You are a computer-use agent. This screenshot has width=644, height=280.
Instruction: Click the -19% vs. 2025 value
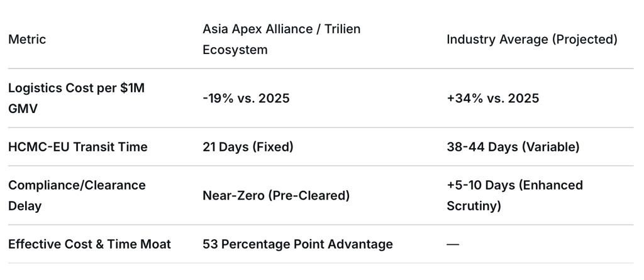coord(246,98)
